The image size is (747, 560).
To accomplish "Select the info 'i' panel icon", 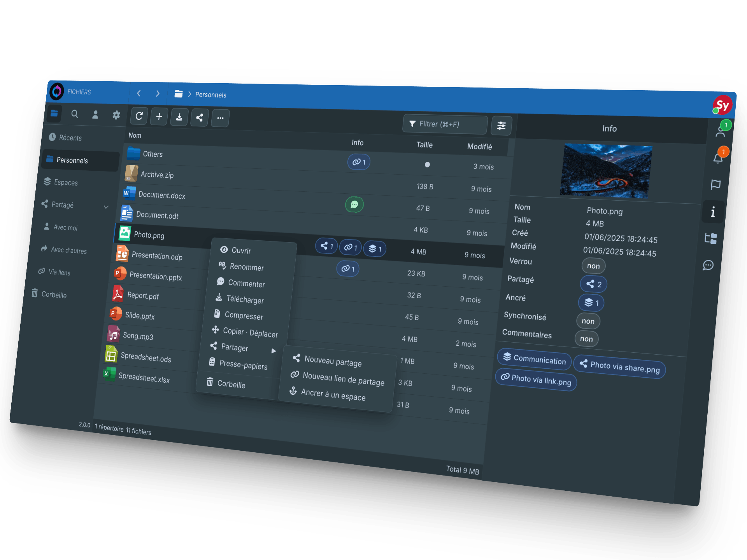I will click(713, 212).
